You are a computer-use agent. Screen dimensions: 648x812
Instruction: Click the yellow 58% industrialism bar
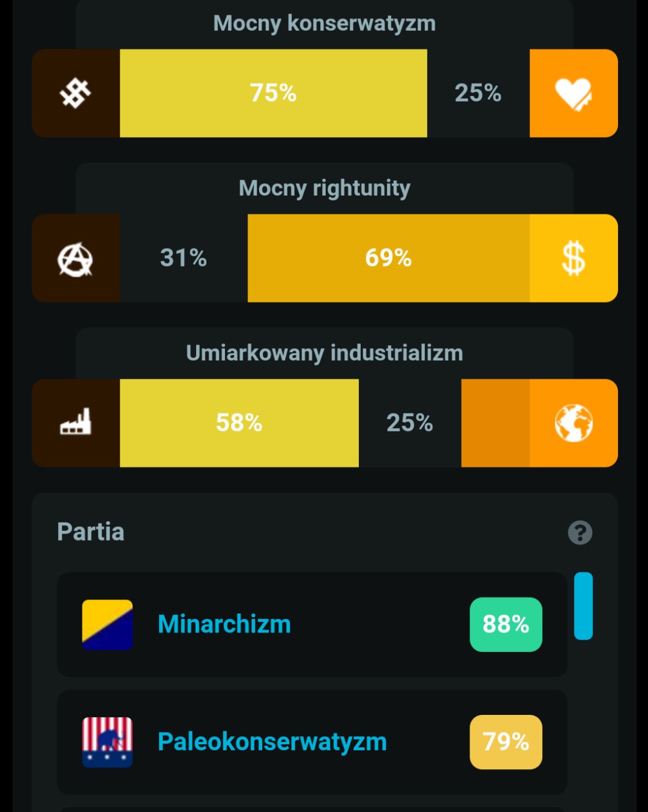[239, 423]
